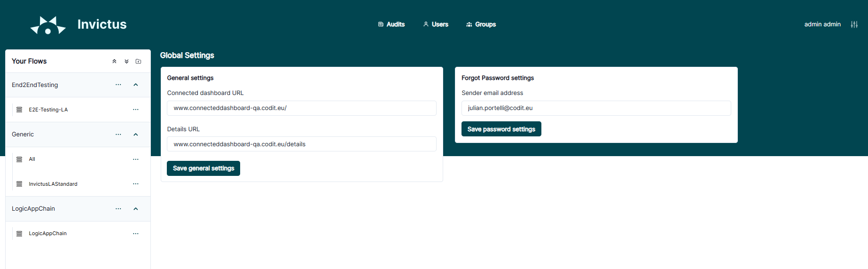Select the All flow under Generic
Screen dimensions: 868x269
[x=32, y=159]
